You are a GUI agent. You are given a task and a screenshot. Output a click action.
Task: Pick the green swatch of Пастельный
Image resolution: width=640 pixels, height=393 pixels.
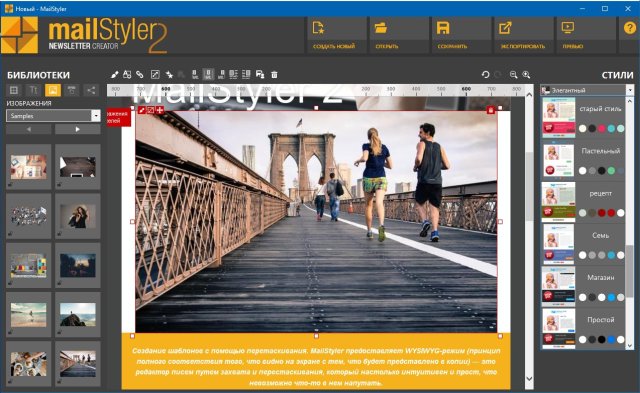point(611,171)
